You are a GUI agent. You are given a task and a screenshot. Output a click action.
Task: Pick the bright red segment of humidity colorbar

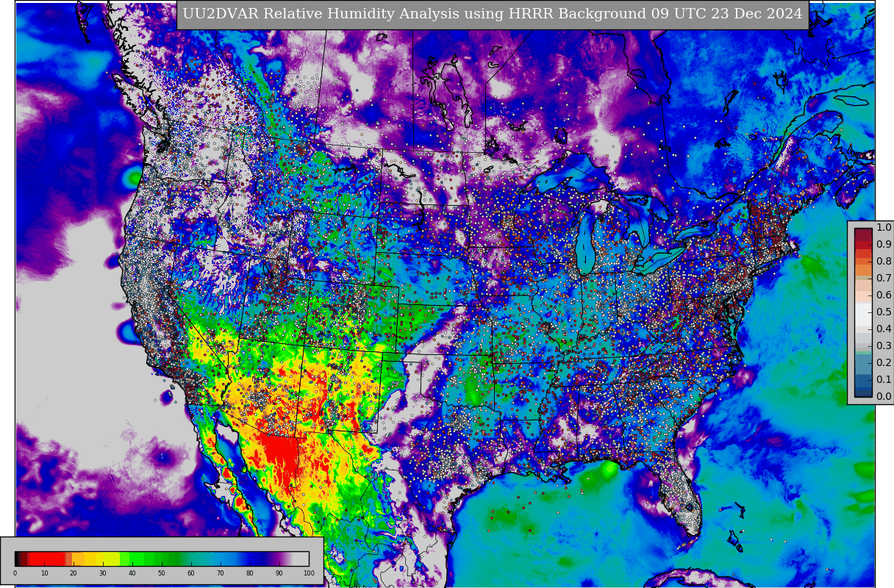46,559
